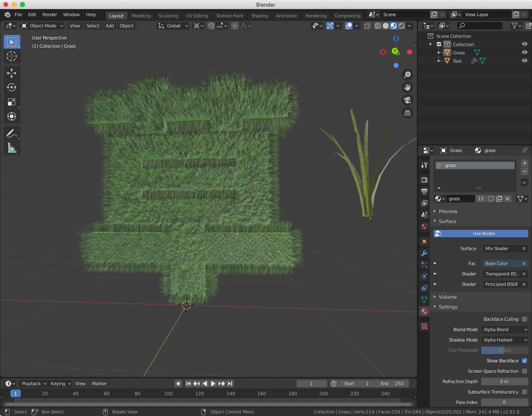Disable Show Backface checkbox
The height and width of the screenshot is (416, 532).
pos(525,361)
